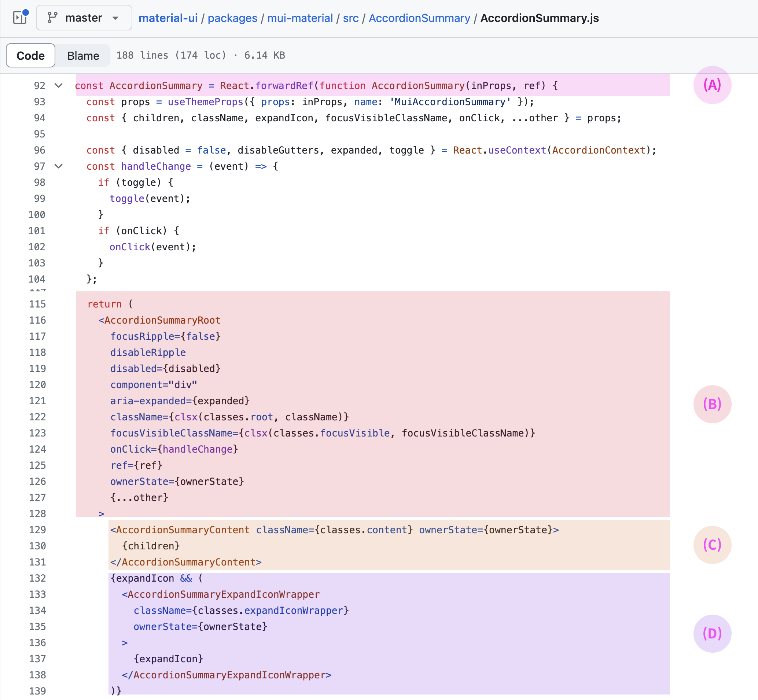Click the 188 lines file info text
Viewport: 758px width, 700px height.
(x=200, y=55)
